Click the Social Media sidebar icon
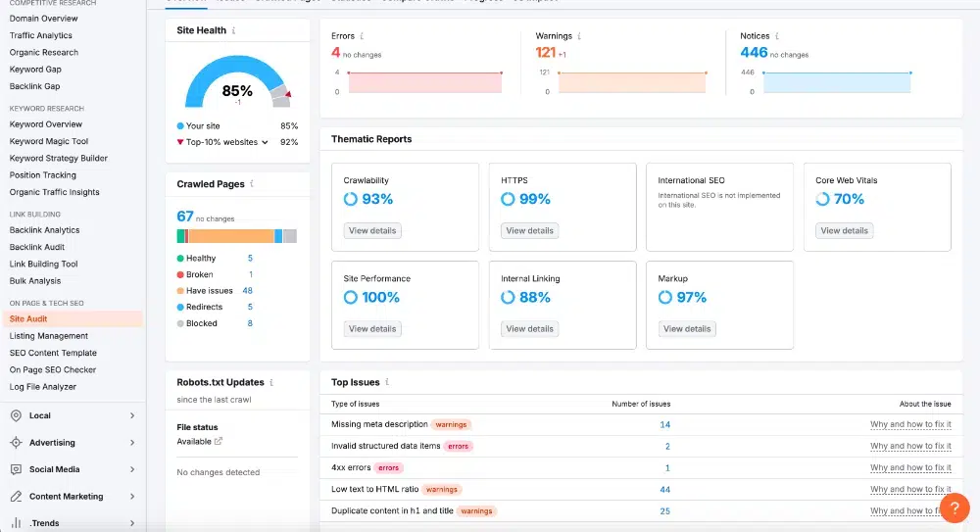The width and height of the screenshot is (980, 532). (17, 469)
